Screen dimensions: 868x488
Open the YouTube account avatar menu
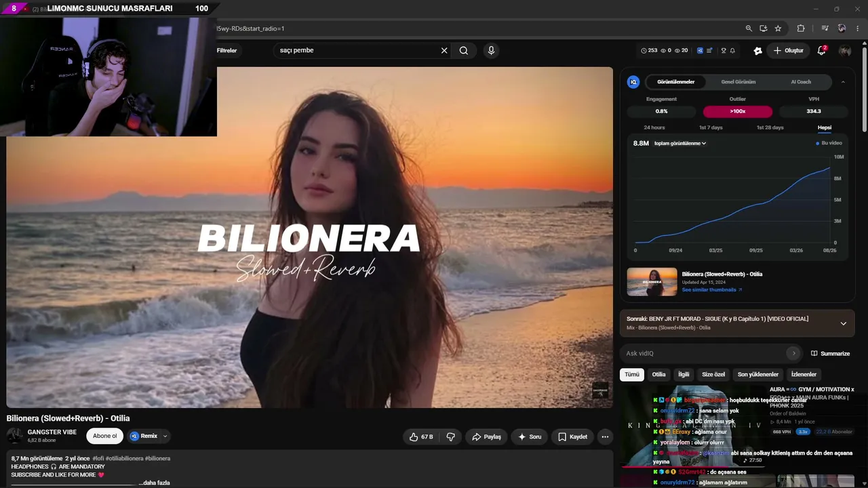[x=845, y=51]
